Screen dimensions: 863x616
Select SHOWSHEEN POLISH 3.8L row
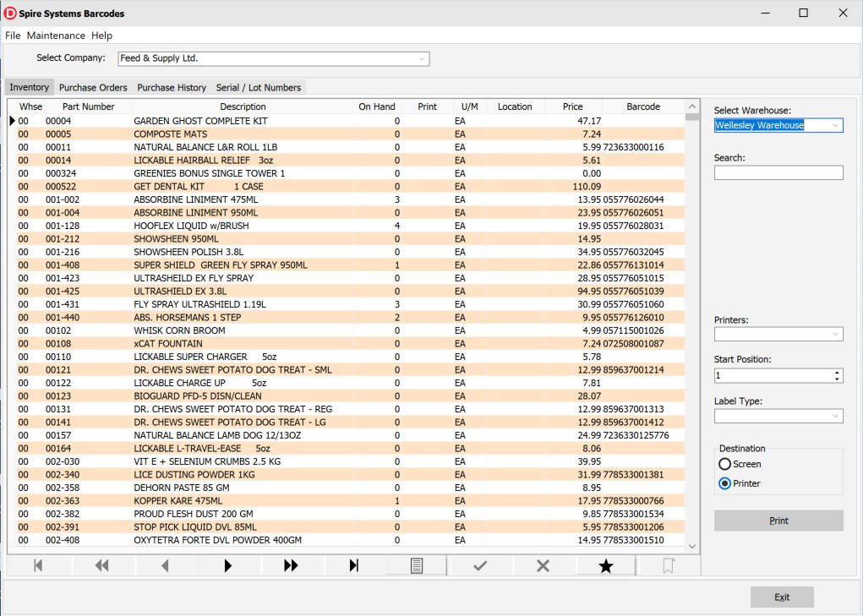pos(351,252)
